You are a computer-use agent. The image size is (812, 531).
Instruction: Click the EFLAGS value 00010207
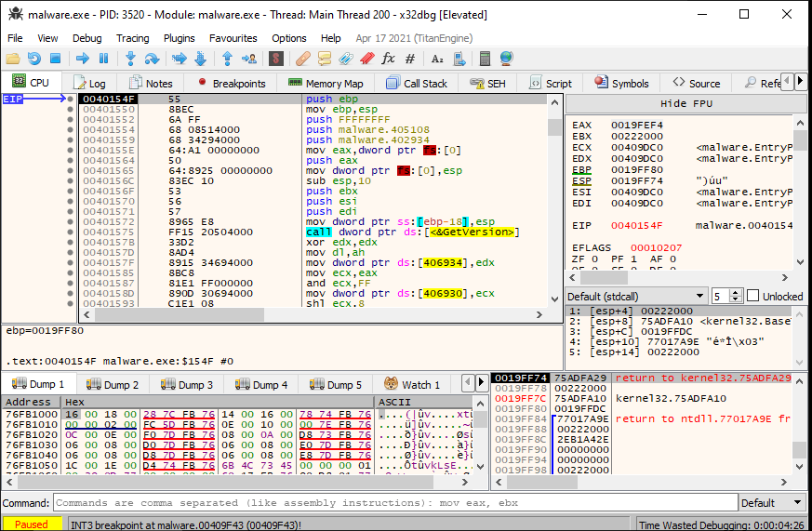[x=656, y=247]
